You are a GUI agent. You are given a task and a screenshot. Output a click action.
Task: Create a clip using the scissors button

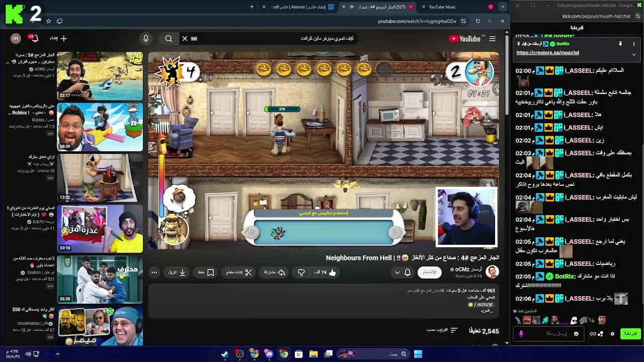[239, 273]
